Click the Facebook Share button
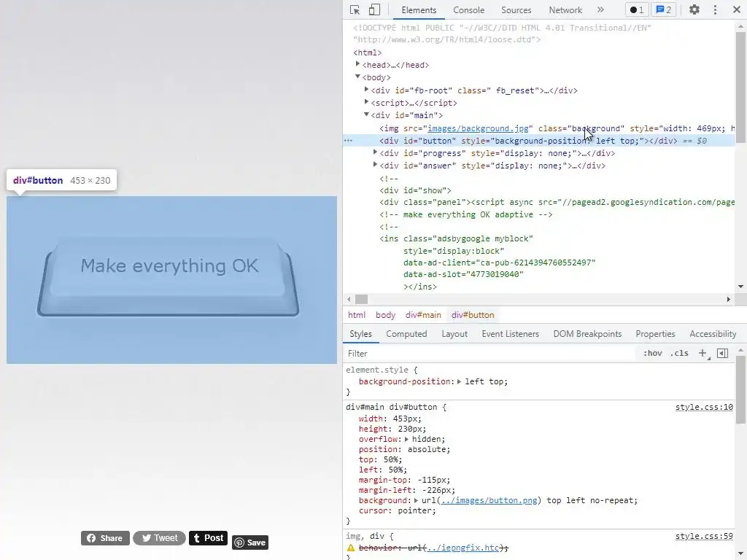This screenshot has height=560, width=747. pyautogui.click(x=105, y=538)
